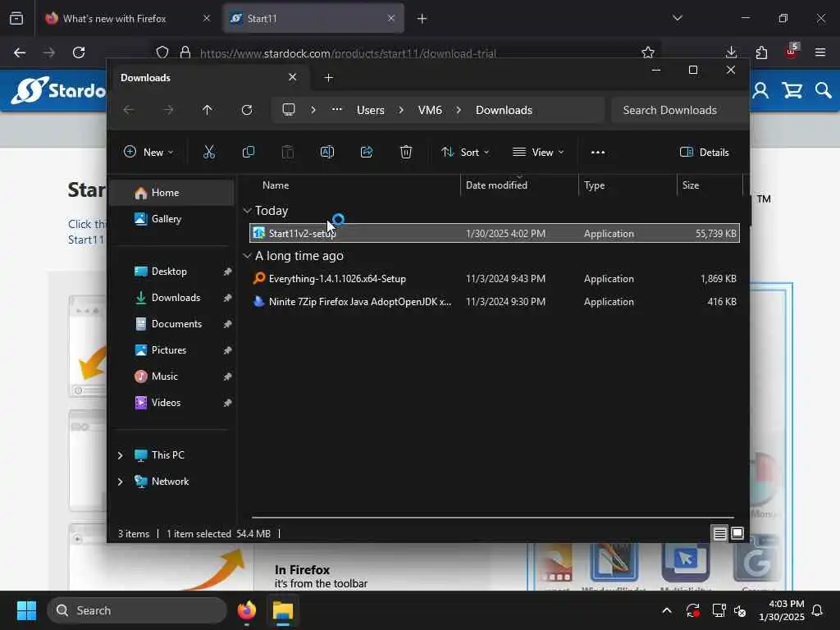
Task: Expand the Network tree node
Action: tap(120, 482)
